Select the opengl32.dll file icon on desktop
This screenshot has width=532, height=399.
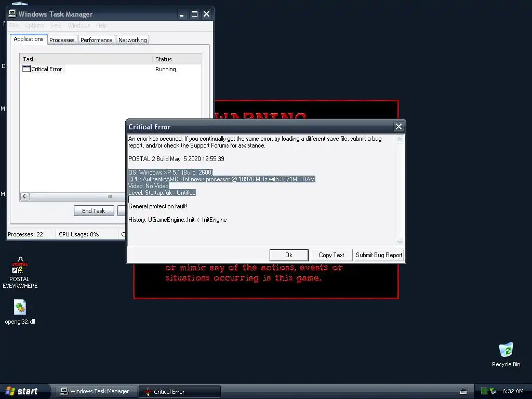pos(20,308)
